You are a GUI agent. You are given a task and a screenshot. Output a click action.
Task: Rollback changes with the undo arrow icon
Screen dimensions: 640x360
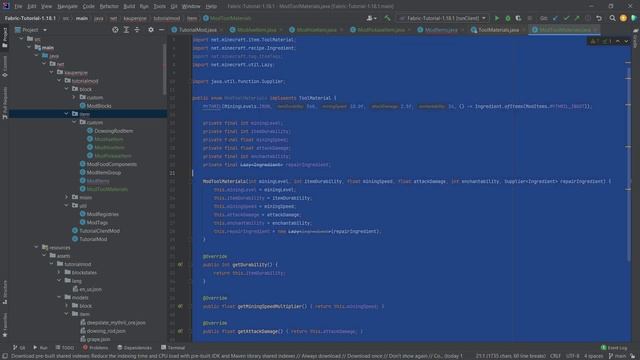tap(599, 18)
